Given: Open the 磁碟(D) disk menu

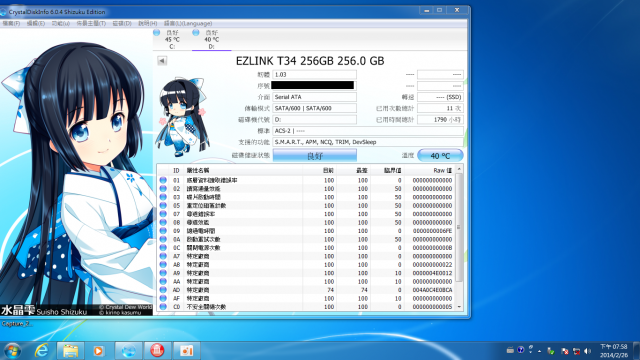Looking at the screenshot, I should [122, 23].
